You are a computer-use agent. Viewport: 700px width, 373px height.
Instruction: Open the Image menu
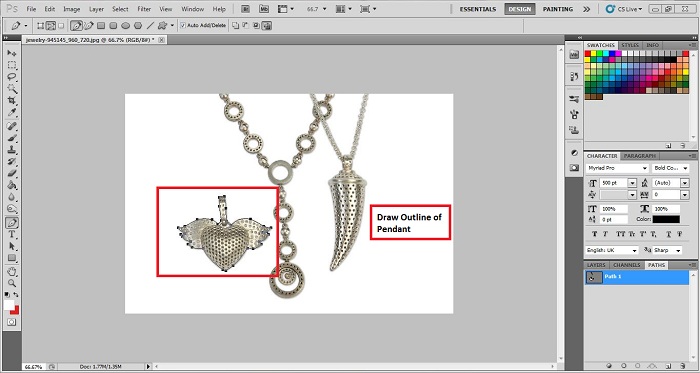(x=71, y=9)
